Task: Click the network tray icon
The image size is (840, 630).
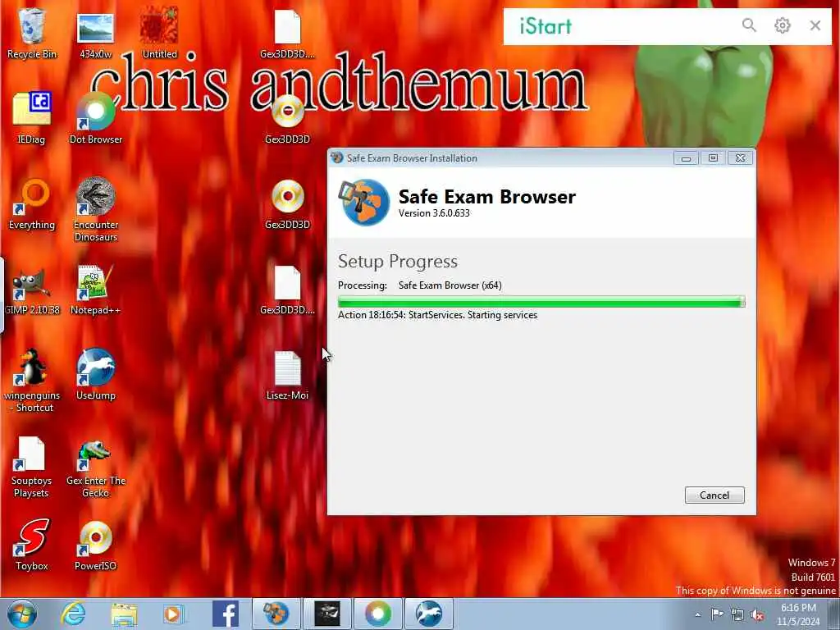Action: click(x=737, y=615)
